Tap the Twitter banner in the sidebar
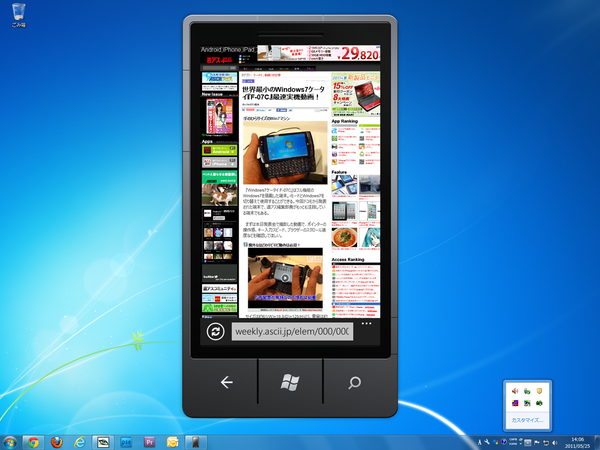 (x=219, y=274)
